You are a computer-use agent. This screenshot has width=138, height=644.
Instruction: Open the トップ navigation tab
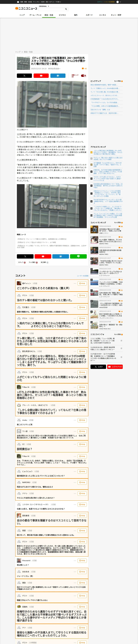click(x=22, y=15)
